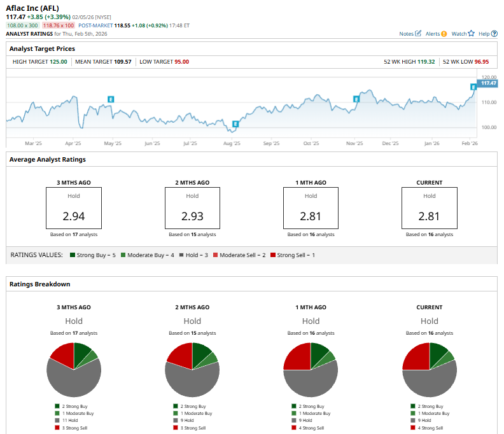Click the 1 MTH AGO pie chart
The width and height of the screenshot is (504, 434).
pos(311,370)
